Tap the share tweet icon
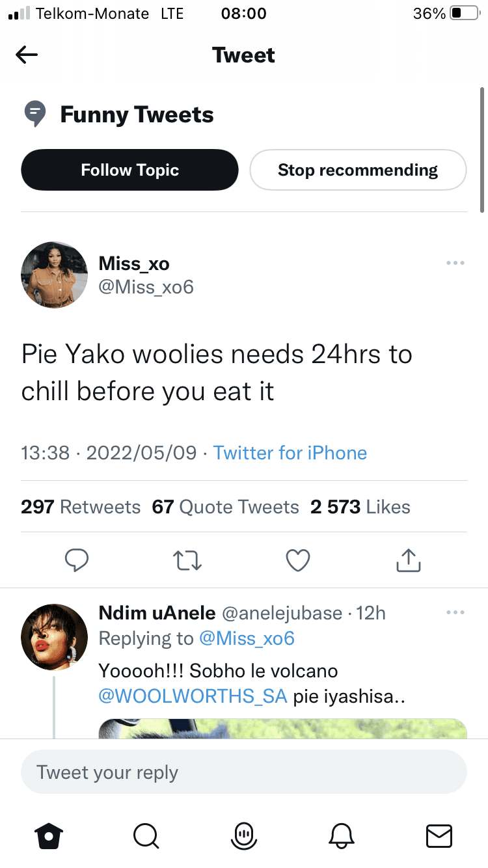488x868 pixels. [x=409, y=560]
